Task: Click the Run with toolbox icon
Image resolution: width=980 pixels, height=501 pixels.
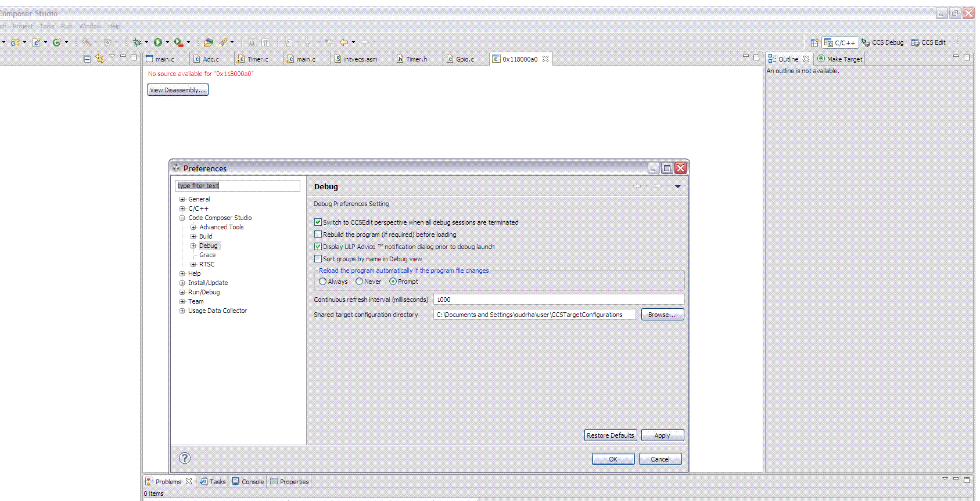Action: [x=179, y=42]
